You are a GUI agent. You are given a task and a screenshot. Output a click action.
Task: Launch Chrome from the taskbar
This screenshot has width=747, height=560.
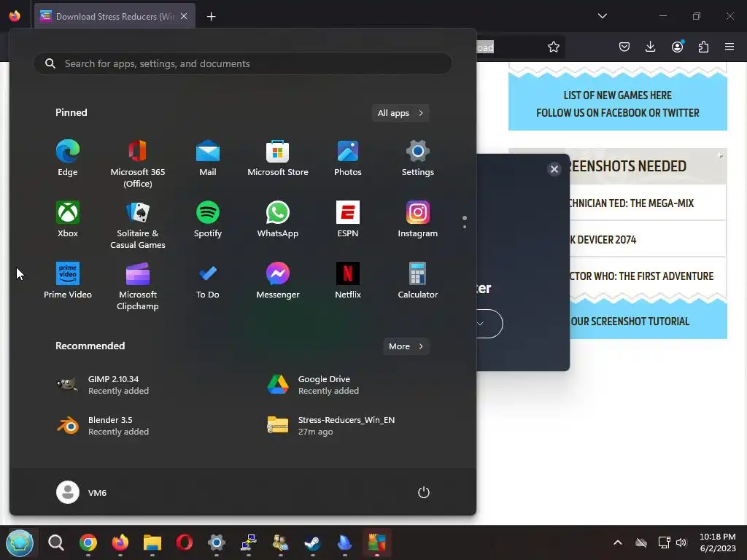point(88,542)
